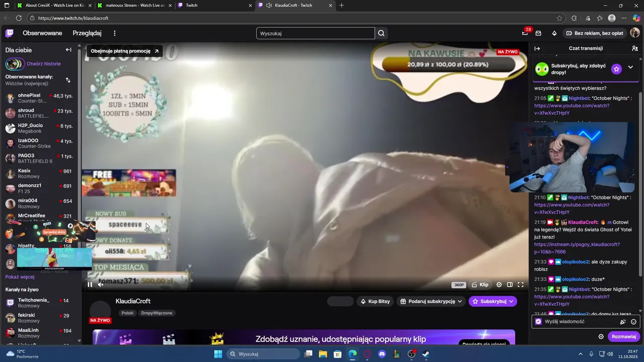Open the Twitch whispers mailbox icon
This screenshot has height=362, width=644.
point(538,33)
